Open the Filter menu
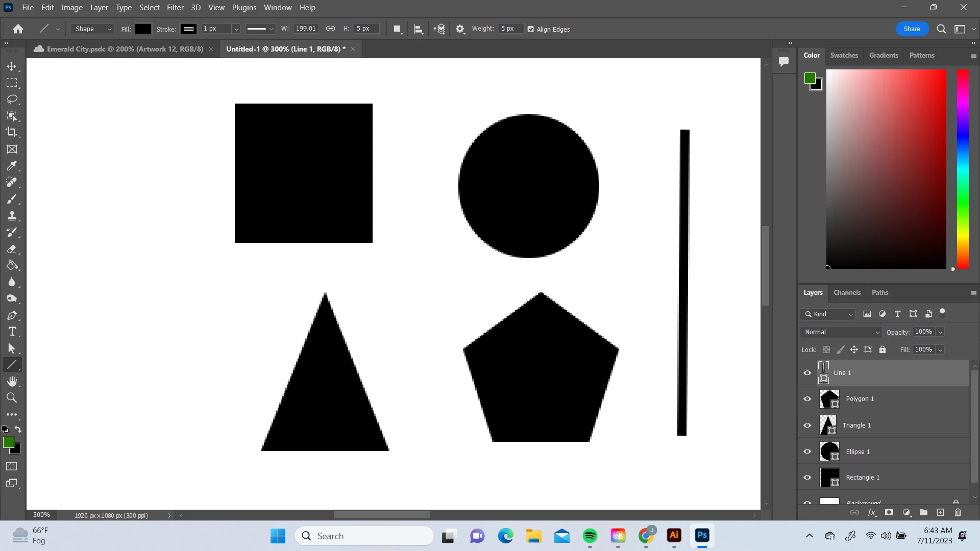Image resolution: width=980 pixels, height=551 pixels. [175, 8]
